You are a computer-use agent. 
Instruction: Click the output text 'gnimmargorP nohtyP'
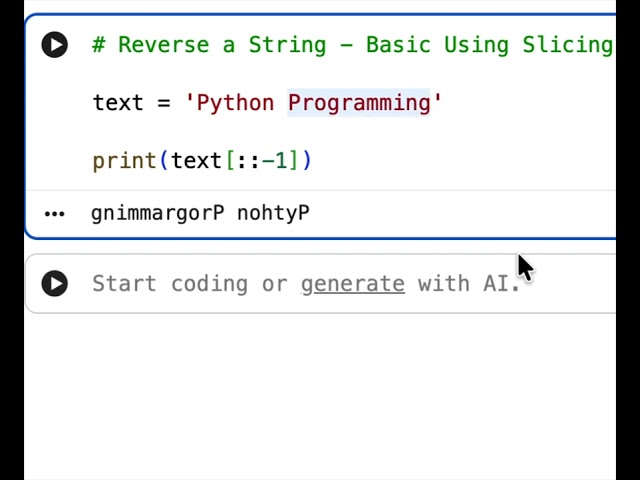200,213
